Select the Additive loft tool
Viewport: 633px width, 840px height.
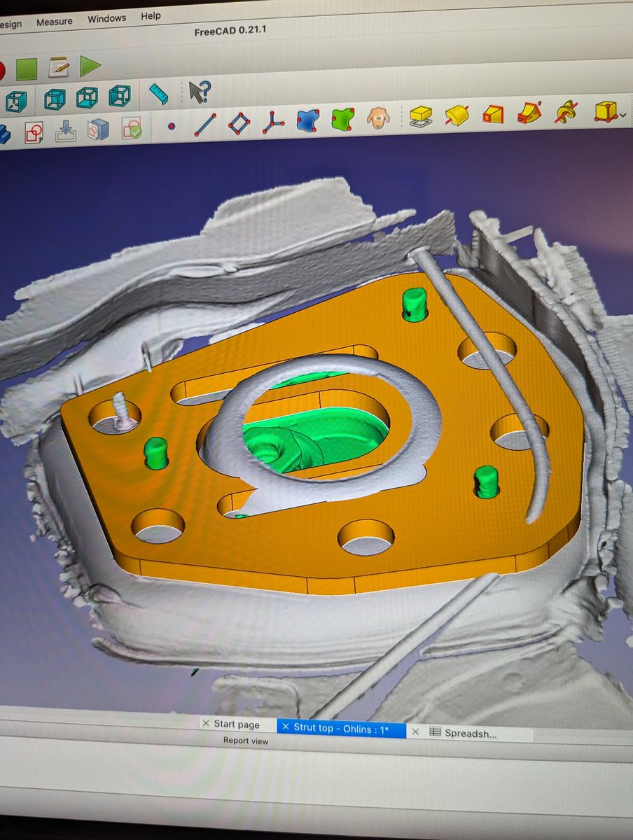tap(494, 113)
